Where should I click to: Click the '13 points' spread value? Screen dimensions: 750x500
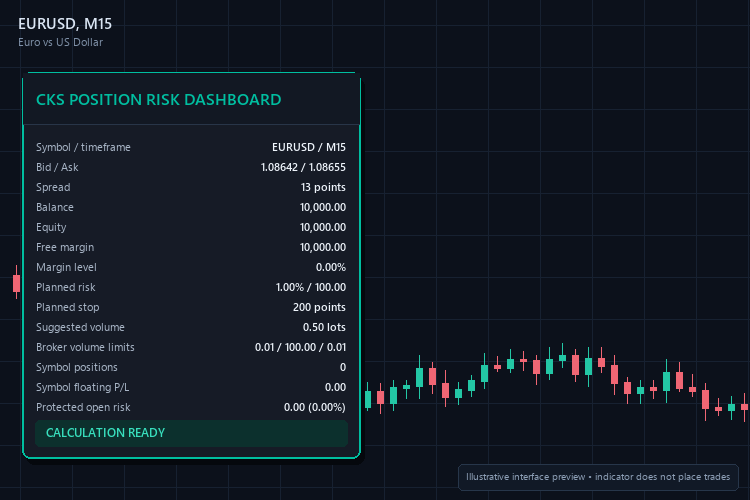tap(323, 188)
